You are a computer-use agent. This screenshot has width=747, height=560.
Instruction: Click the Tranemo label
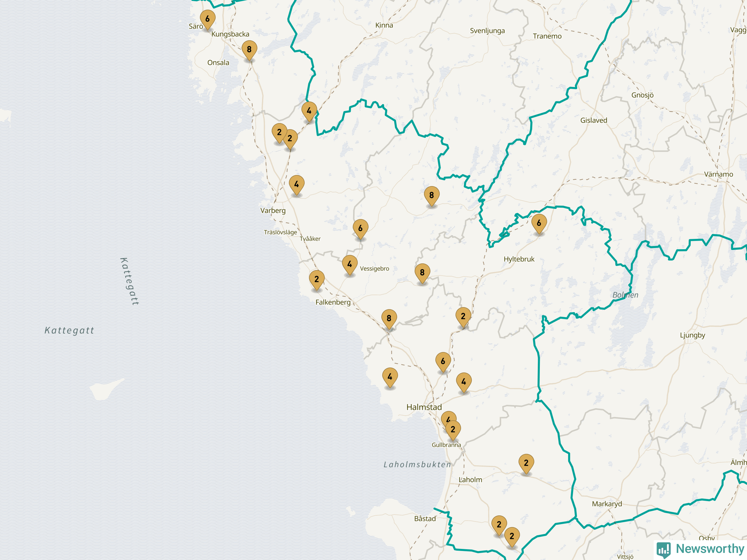pos(547,36)
